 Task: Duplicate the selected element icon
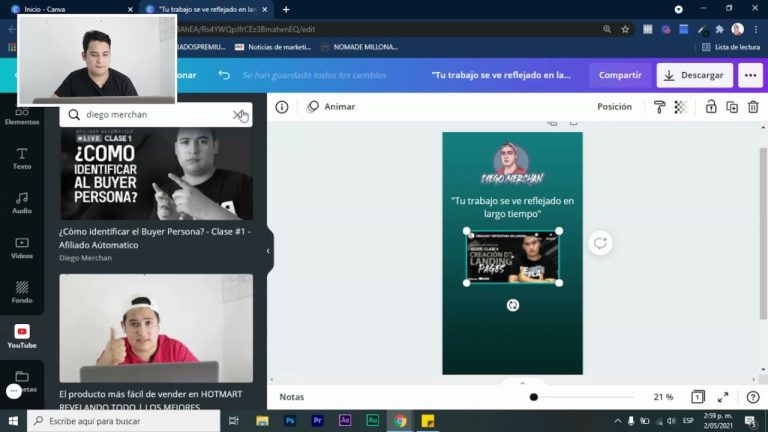click(x=732, y=107)
